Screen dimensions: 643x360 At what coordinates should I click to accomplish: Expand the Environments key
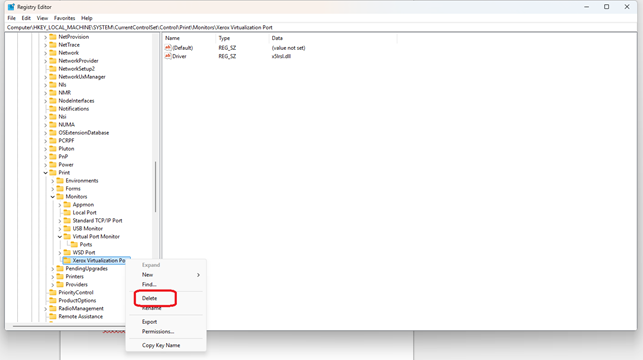click(53, 181)
